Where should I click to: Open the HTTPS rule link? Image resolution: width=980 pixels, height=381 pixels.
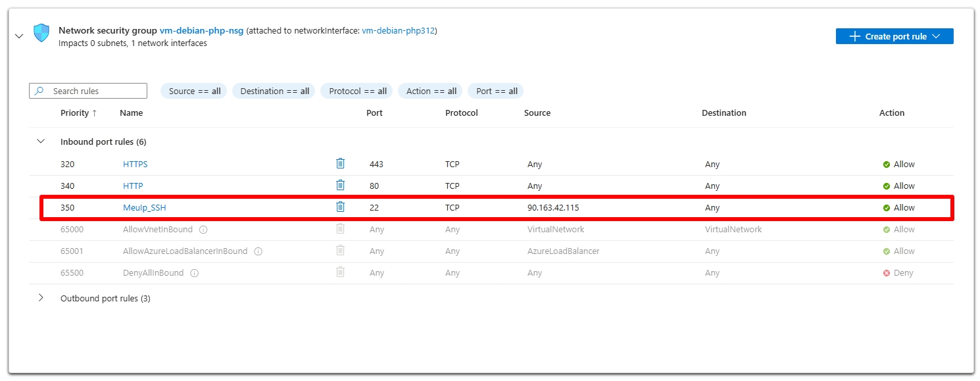(135, 165)
